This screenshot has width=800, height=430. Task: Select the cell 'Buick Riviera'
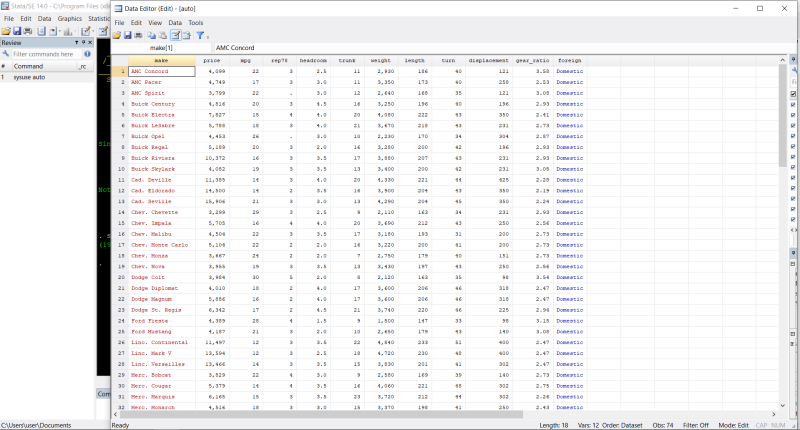[x=161, y=158]
